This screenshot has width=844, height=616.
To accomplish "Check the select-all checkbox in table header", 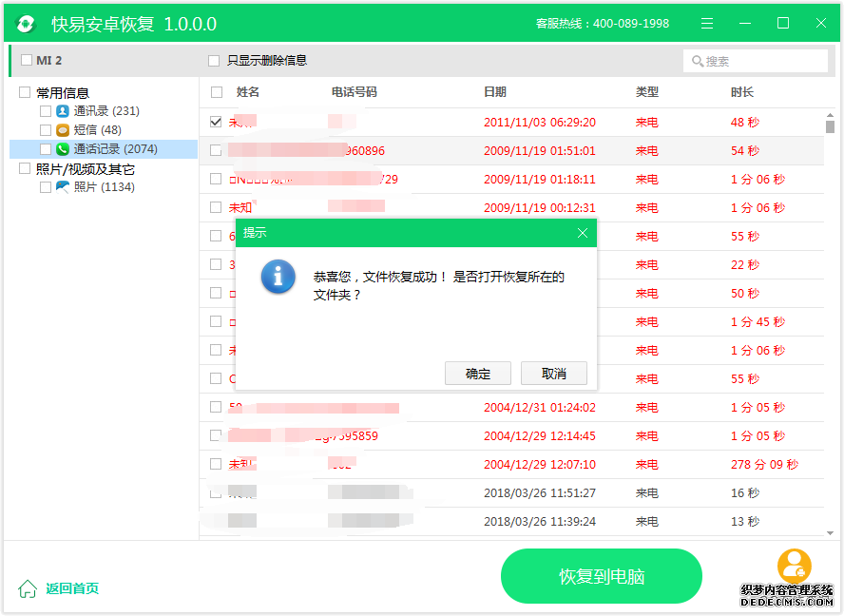I will (217, 92).
